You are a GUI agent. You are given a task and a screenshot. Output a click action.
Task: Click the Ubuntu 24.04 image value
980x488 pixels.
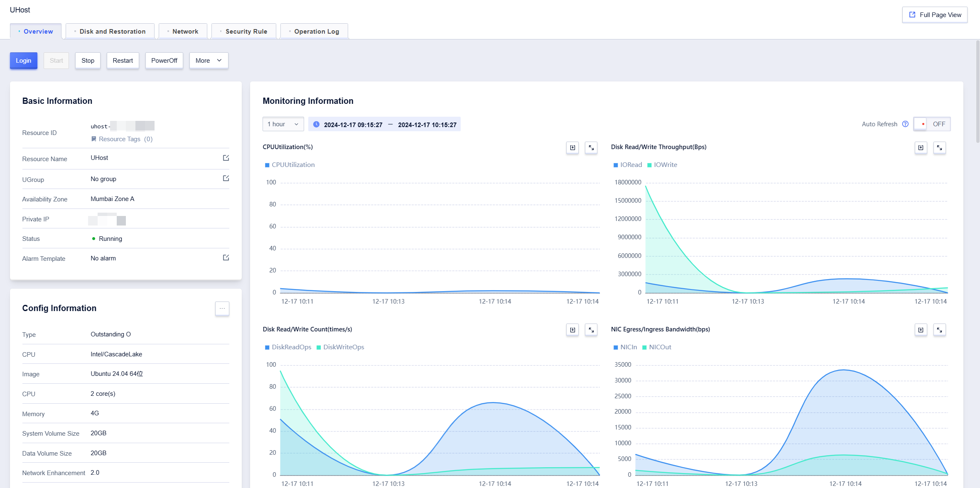(x=117, y=374)
